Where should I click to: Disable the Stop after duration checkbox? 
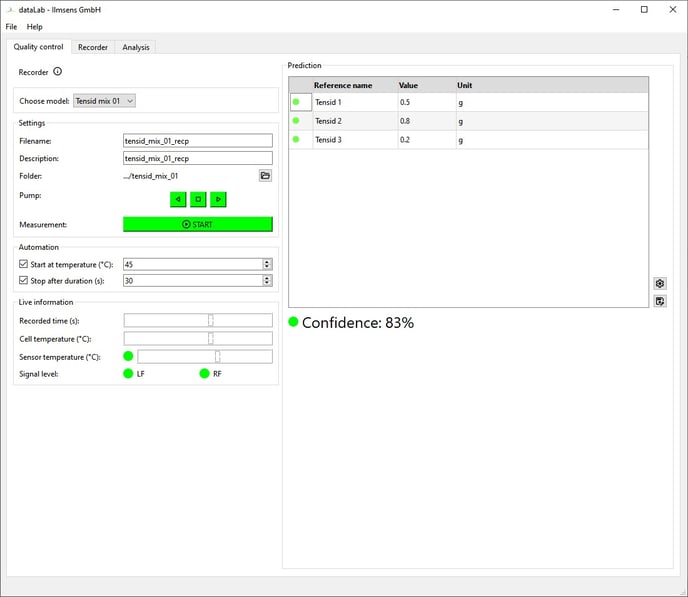(x=24, y=281)
